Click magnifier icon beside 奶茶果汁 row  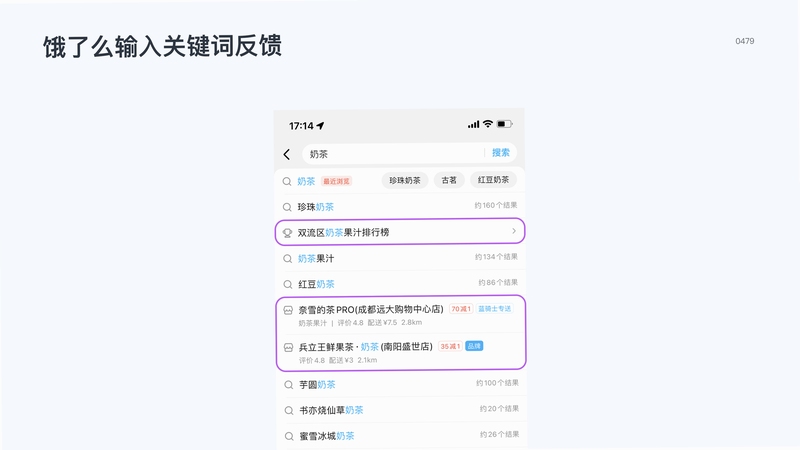pyautogui.click(x=288, y=259)
